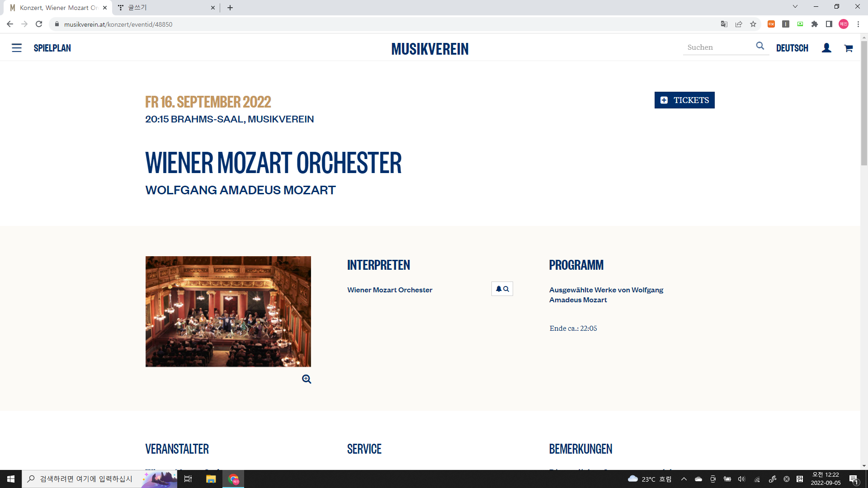Open the Windows Start menu
Viewport: 868px width, 488px height.
11,479
